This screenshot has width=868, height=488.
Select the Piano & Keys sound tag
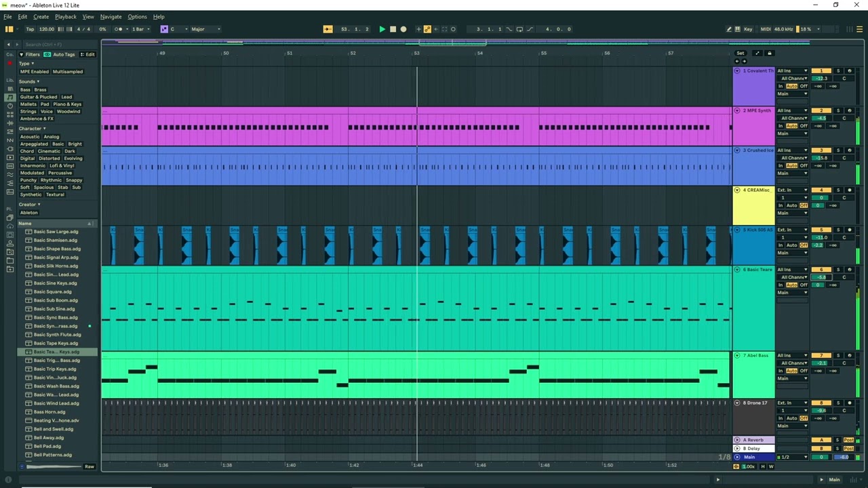(67, 104)
